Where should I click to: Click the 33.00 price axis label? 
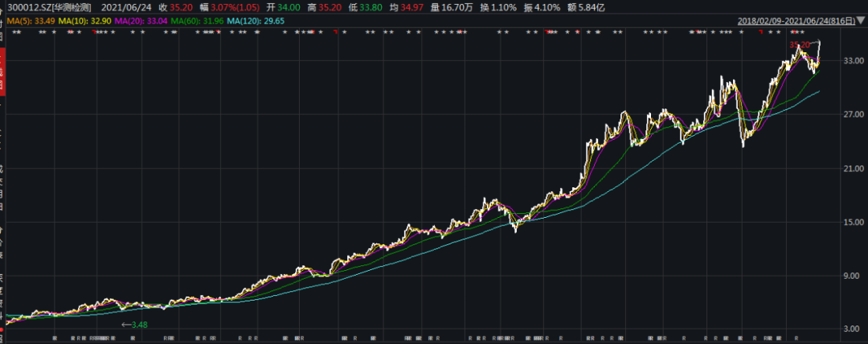coord(853,60)
